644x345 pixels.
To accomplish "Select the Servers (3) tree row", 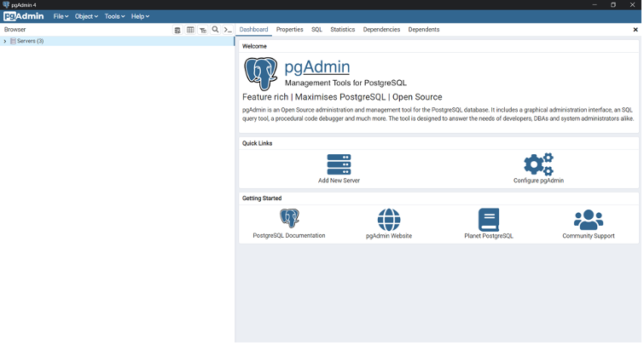I will (117, 41).
